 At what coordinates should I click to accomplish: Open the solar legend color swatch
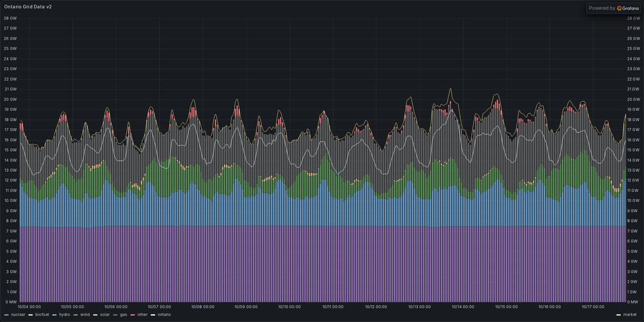(97, 314)
